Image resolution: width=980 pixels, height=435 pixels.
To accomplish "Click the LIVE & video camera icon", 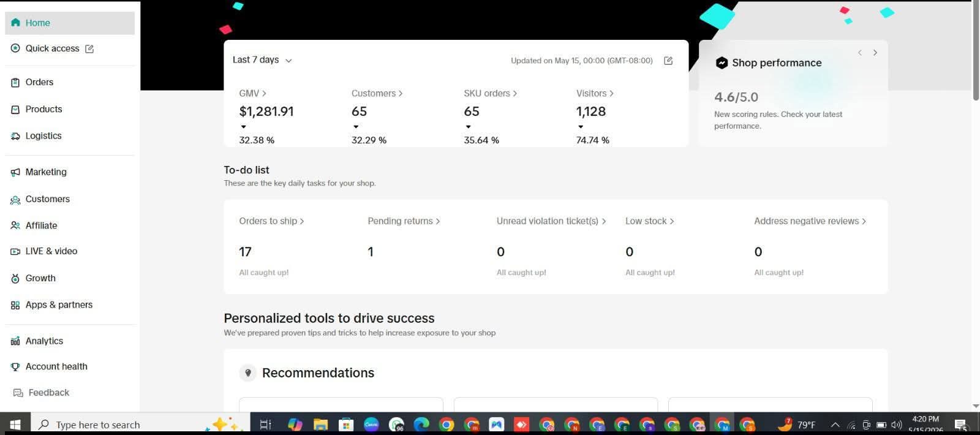I will (15, 251).
